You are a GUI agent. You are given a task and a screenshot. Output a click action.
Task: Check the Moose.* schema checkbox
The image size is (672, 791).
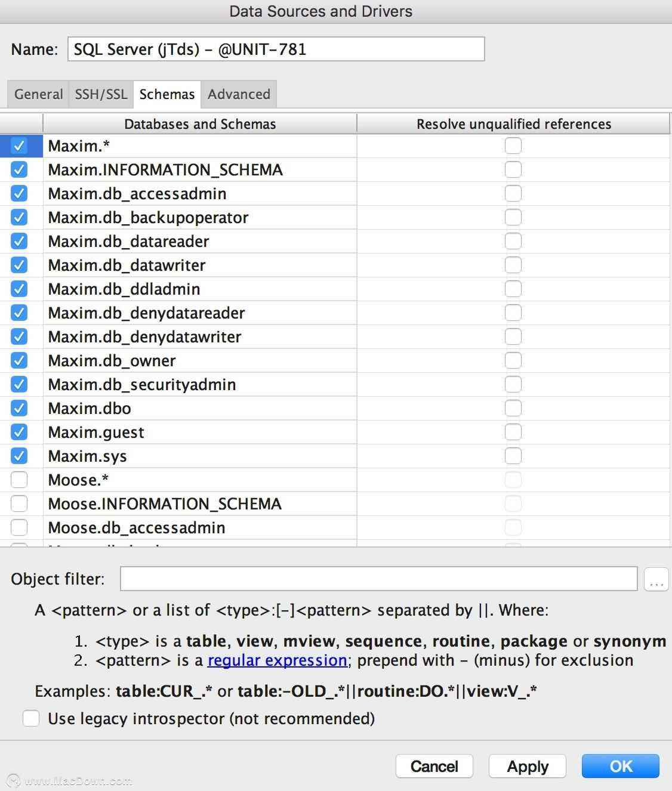[x=19, y=480]
